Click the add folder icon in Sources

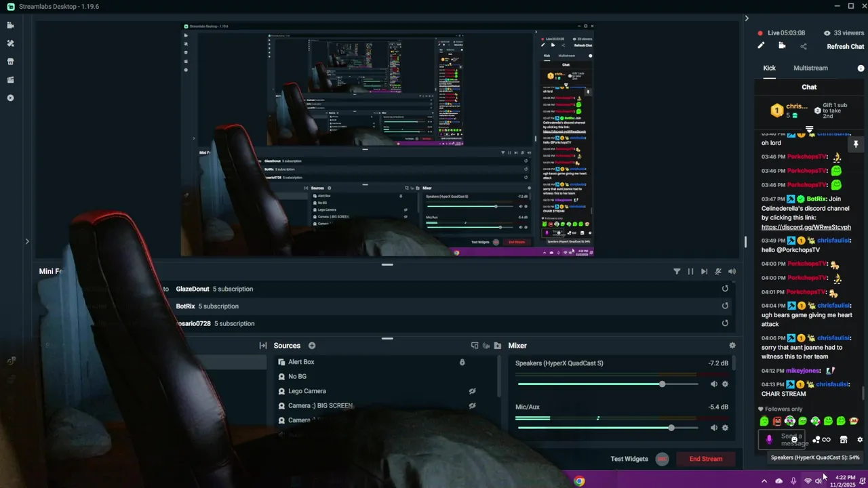498,346
